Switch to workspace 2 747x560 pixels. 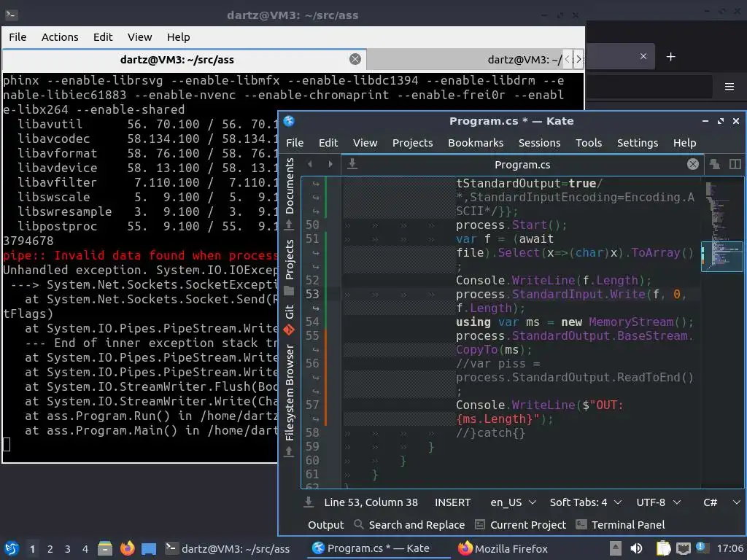[x=50, y=549]
